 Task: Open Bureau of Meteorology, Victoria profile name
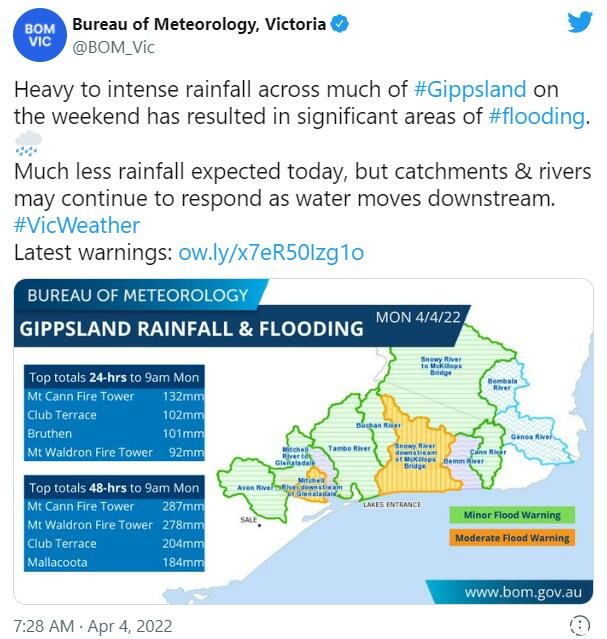click(x=199, y=24)
